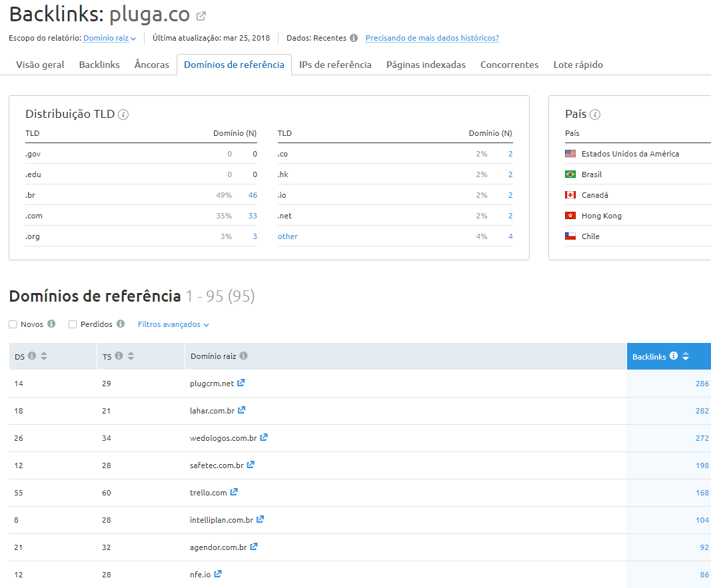Image resolution: width=711 pixels, height=588 pixels.
Task: Click .br domain count 46
Action: point(253,195)
